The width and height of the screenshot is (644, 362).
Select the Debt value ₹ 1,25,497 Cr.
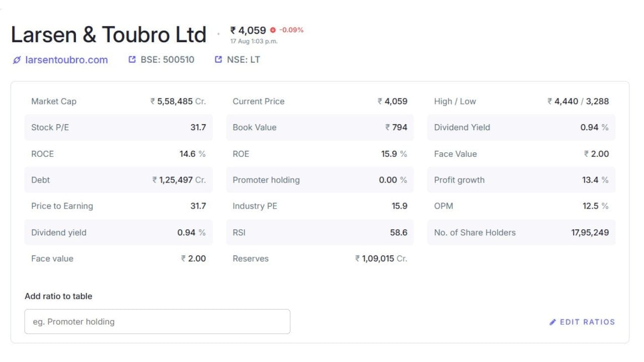(x=179, y=180)
